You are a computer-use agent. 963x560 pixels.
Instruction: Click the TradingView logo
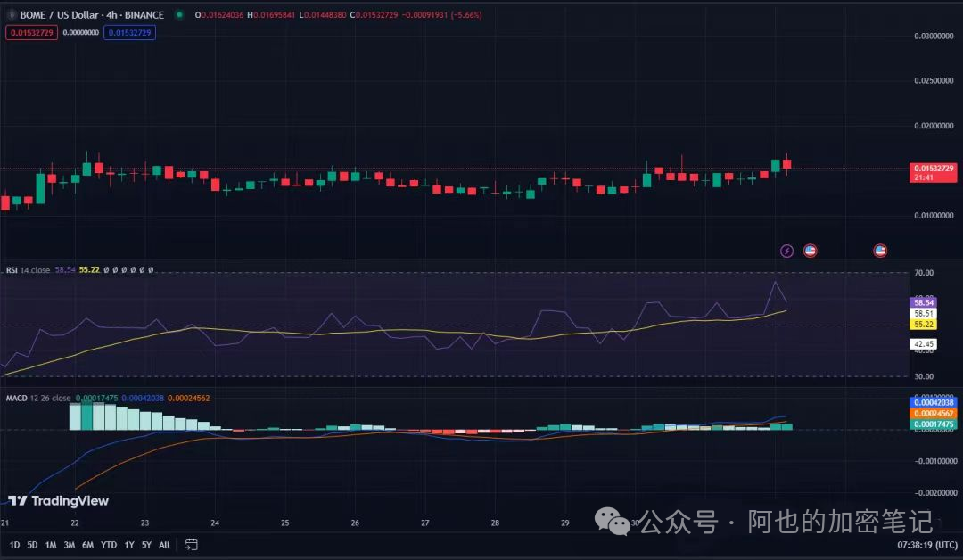pos(58,501)
